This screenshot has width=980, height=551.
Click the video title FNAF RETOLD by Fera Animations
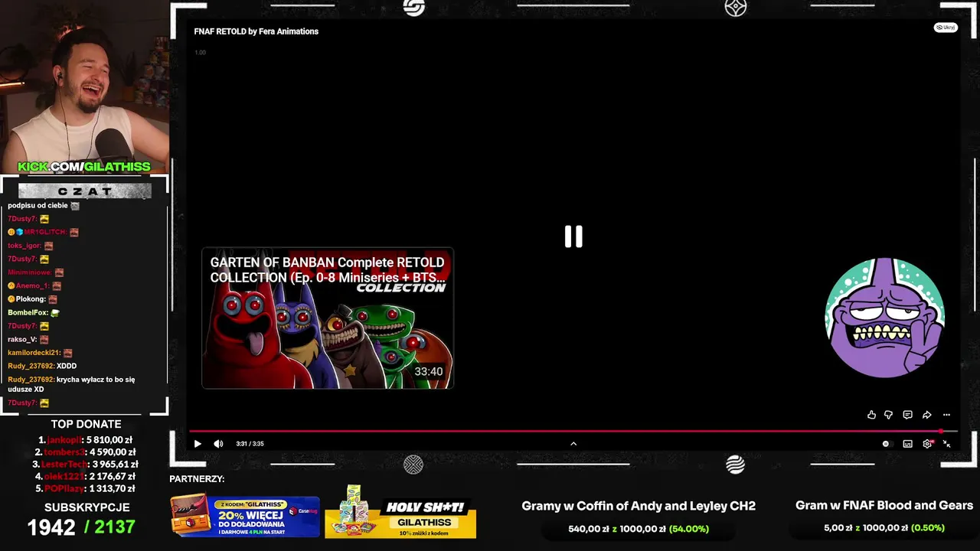256,31
